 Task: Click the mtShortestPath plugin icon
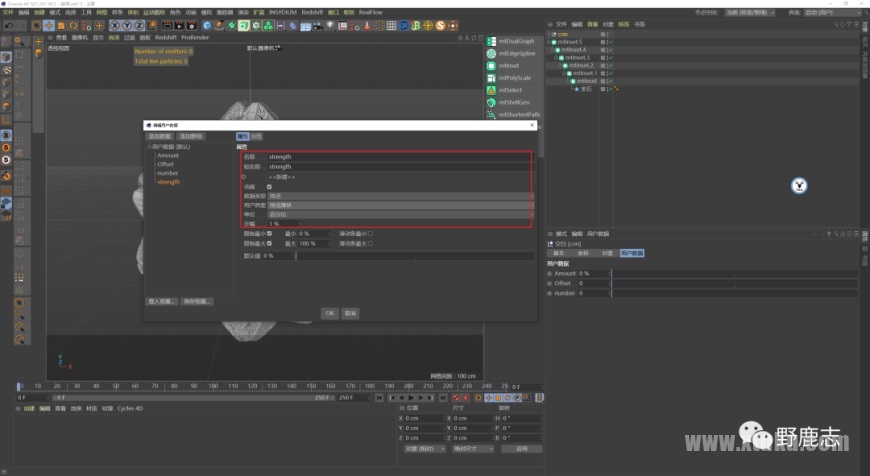click(492, 114)
